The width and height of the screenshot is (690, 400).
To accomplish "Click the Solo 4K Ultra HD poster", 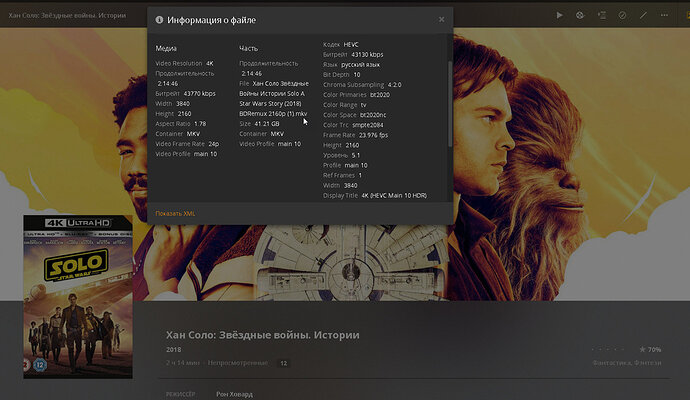I will 78,297.
